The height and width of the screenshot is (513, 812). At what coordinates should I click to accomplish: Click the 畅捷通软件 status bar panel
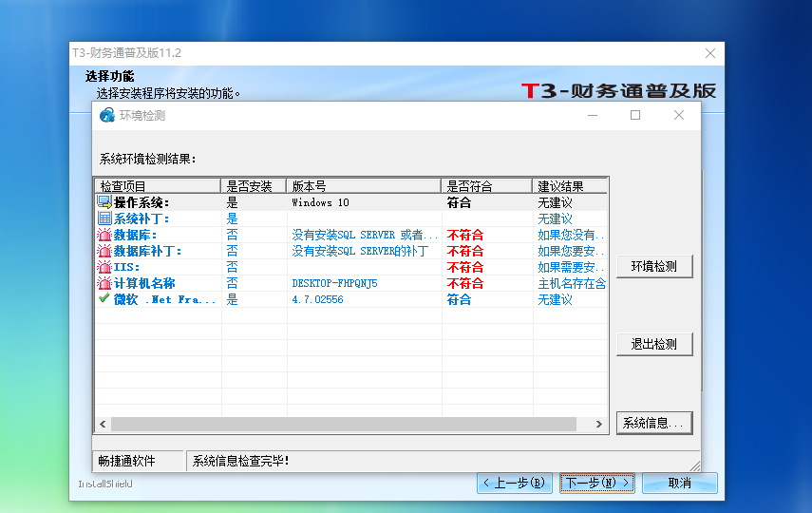pyautogui.click(x=139, y=461)
